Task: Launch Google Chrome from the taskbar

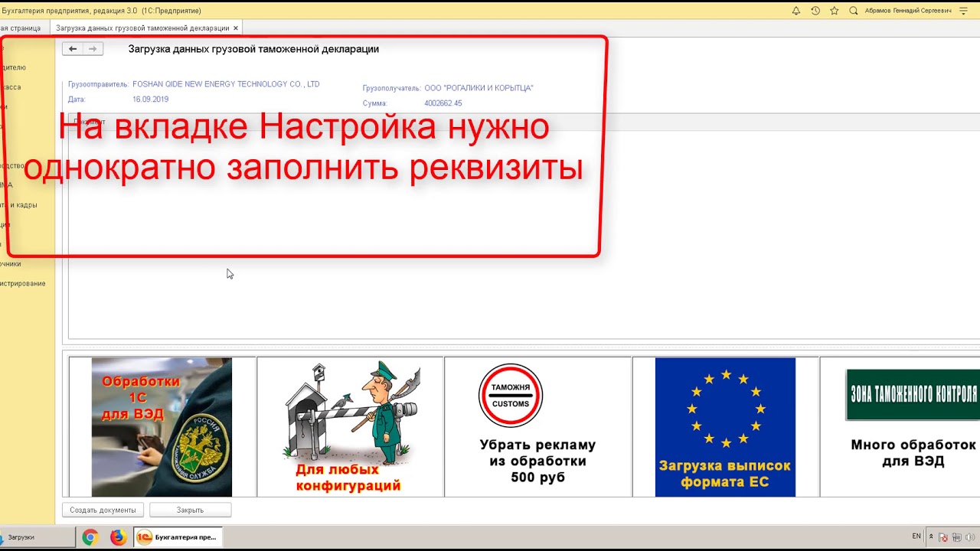Action: pos(90,537)
